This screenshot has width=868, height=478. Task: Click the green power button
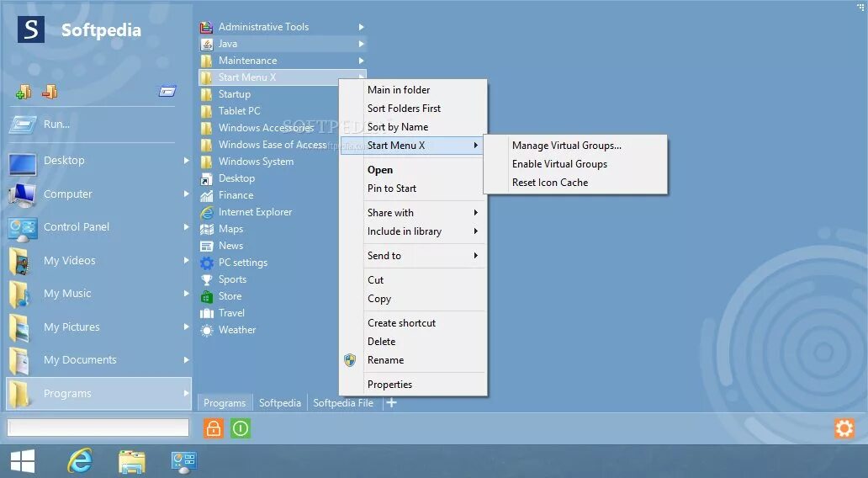pyautogui.click(x=241, y=428)
